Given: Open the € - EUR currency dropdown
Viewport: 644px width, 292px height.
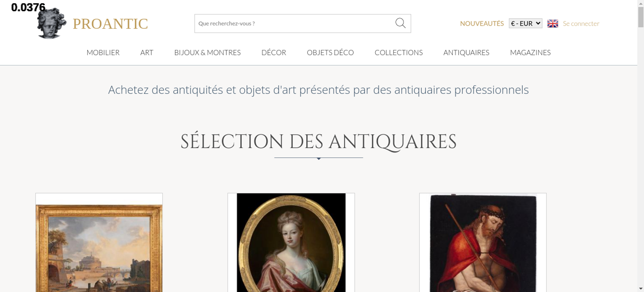Looking at the screenshot, I should [x=525, y=23].
